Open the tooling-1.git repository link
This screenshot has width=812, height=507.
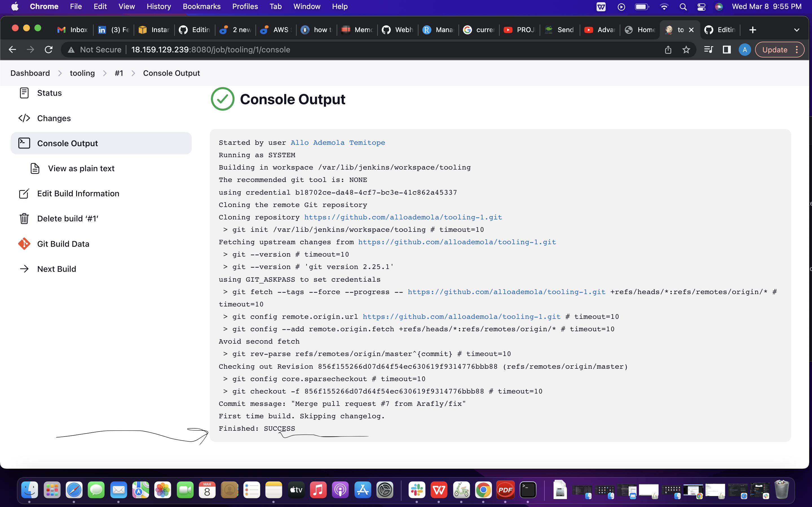coord(403,217)
